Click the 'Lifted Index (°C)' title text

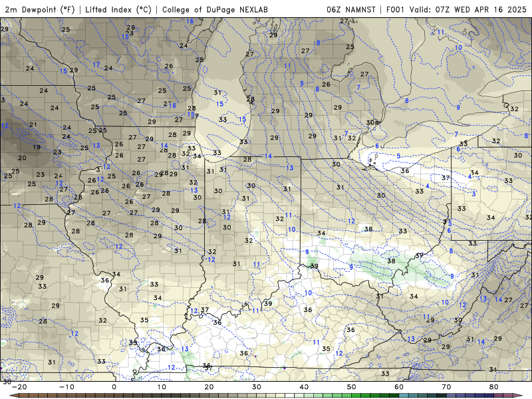118,9
